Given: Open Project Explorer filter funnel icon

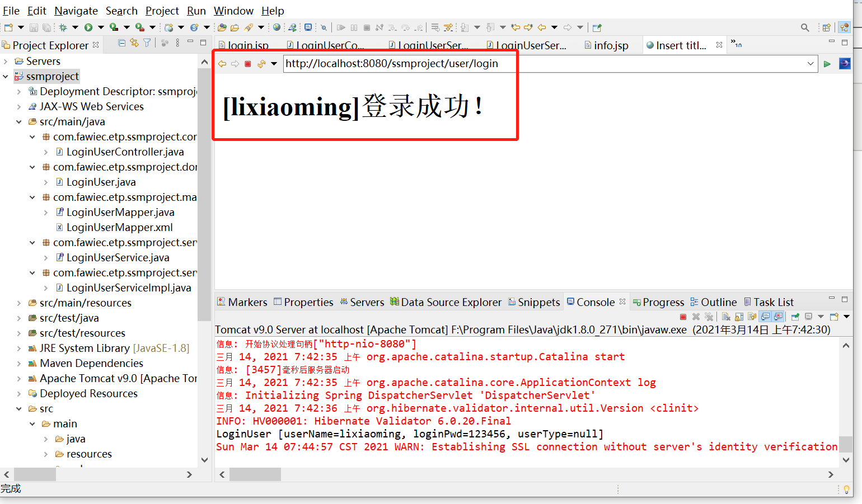Looking at the screenshot, I should 147,43.
